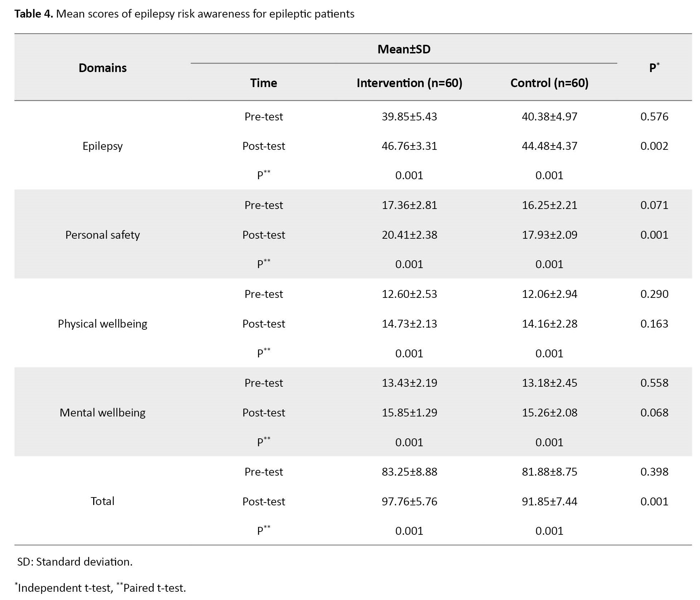Select the 'Total' domain row label
The height and width of the screenshot is (600, 700).
(103, 501)
